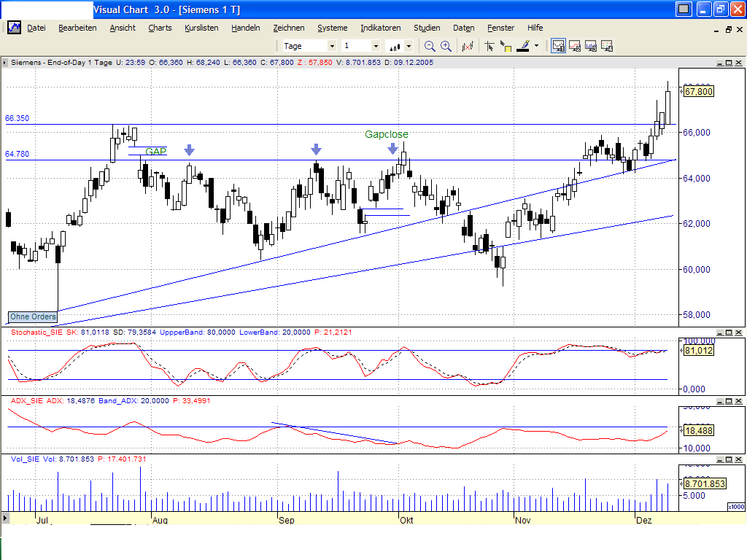Click the Visual Chart application icon
Image resolution: width=747 pixels, height=560 pixels.
[x=14, y=27]
